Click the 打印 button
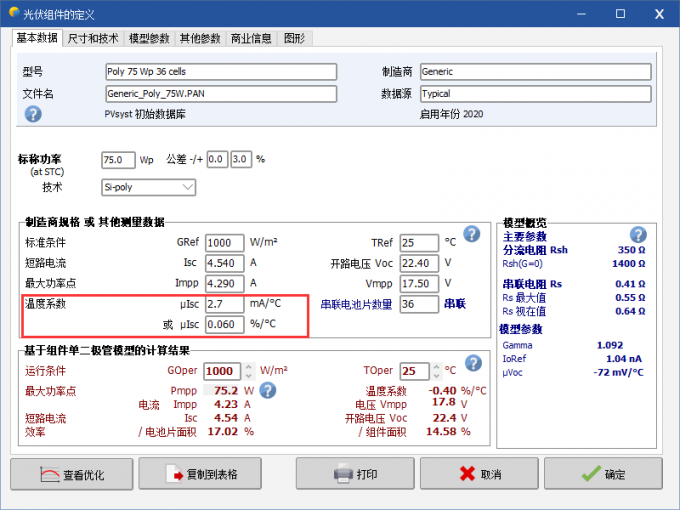This screenshot has width=680, height=510. [355, 474]
